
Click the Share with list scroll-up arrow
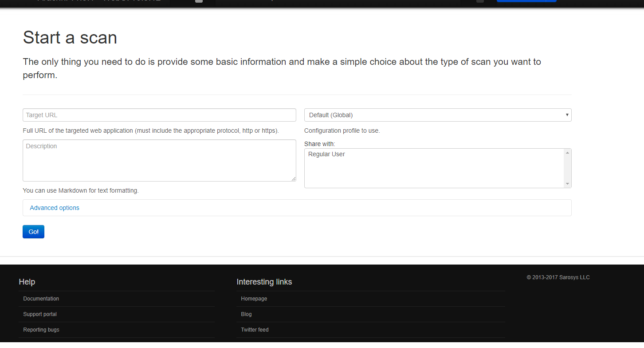click(567, 153)
